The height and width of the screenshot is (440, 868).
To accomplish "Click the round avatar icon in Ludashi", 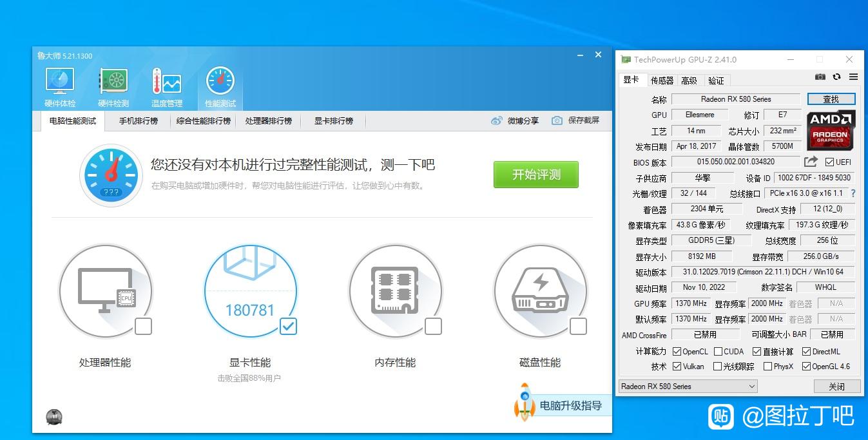I will click(54, 417).
